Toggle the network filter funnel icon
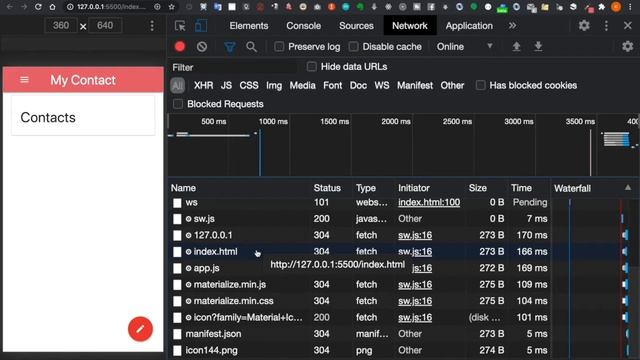This screenshot has width=640, height=360. [x=230, y=47]
